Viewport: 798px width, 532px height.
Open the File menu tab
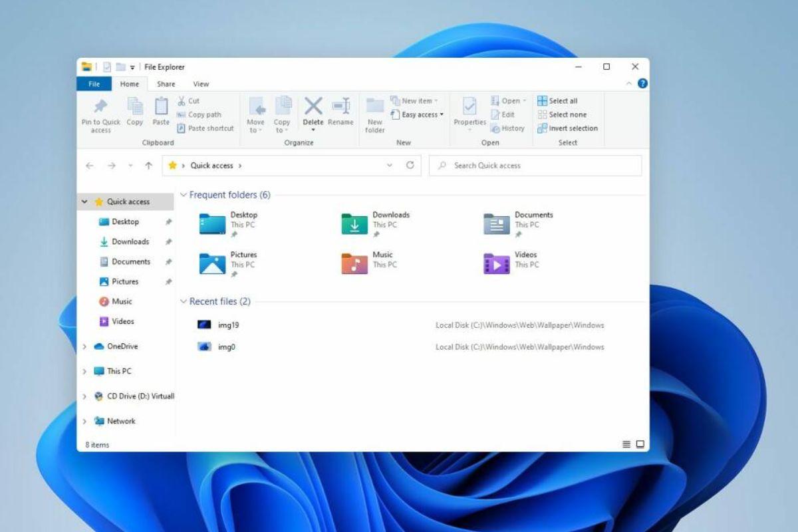[94, 84]
